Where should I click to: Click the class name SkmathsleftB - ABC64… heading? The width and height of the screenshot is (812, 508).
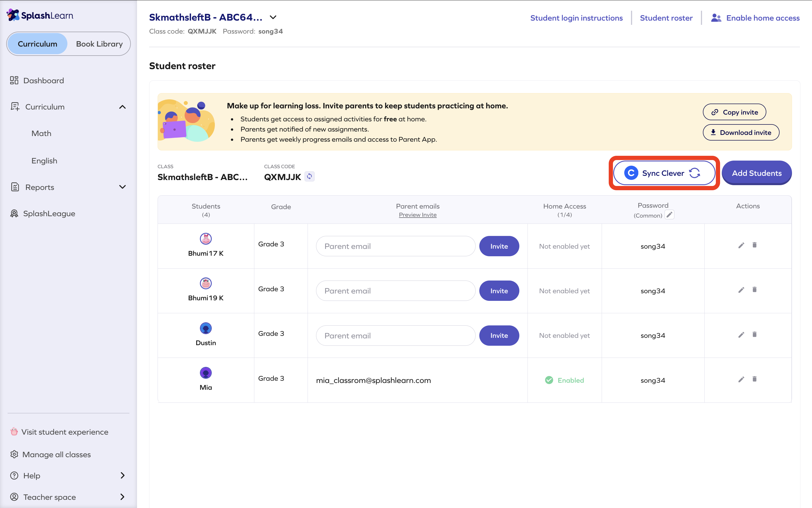(206, 17)
